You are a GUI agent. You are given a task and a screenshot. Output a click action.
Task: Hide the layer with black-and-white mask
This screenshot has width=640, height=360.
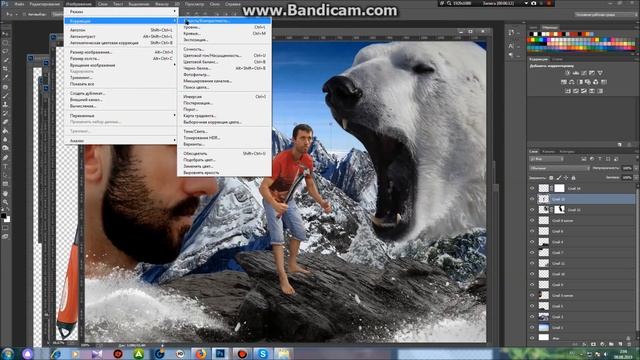[x=532, y=209]
